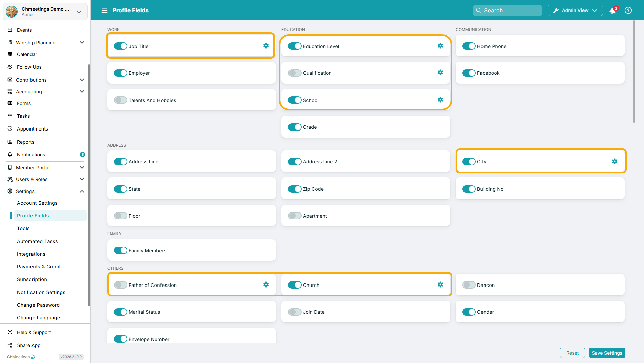The width and height of the screenshot is (644, 363).
Task: Open the Admin View dropdown
Action: [575, 10]
